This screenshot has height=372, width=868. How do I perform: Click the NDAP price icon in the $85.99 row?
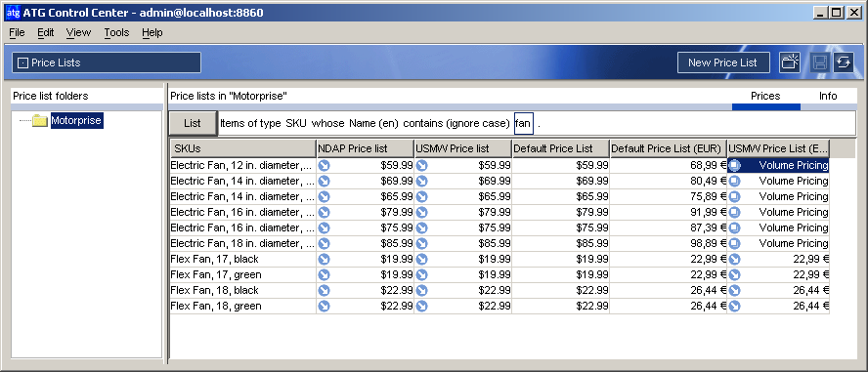coord(324,243)
